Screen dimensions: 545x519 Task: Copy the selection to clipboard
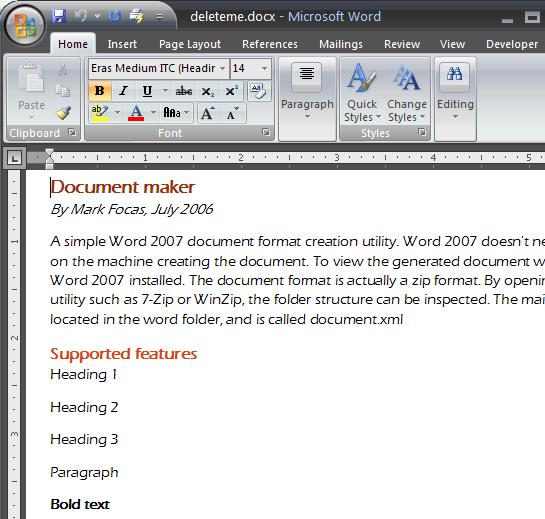pos(63,91)
